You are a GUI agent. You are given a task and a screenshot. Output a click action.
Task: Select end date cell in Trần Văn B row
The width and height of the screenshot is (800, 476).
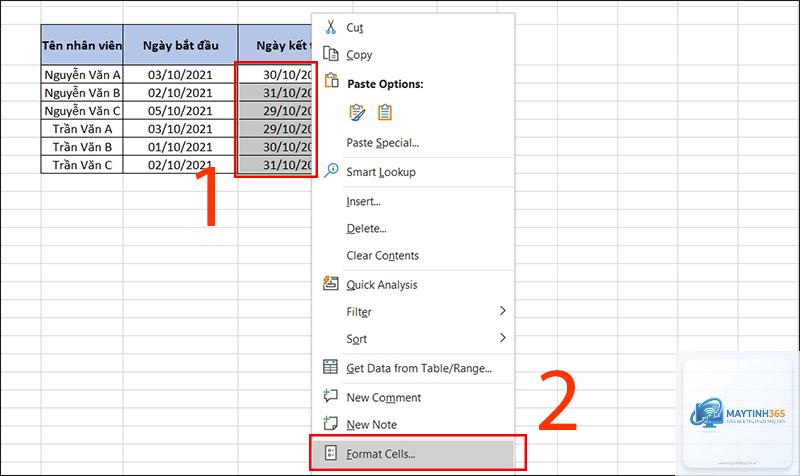pyautogui.click(x=276, y=147)
